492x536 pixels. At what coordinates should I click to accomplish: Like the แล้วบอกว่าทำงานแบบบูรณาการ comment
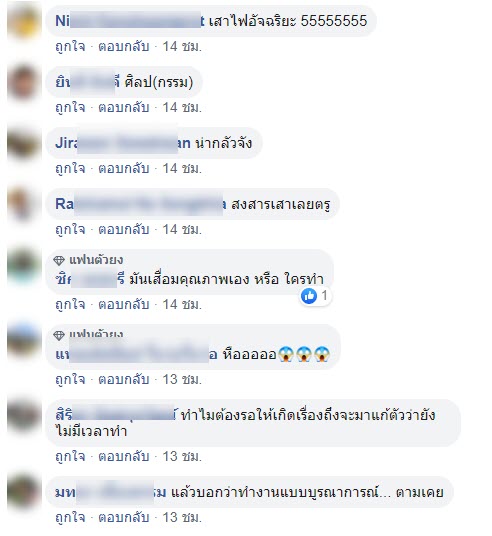[70, 517]
